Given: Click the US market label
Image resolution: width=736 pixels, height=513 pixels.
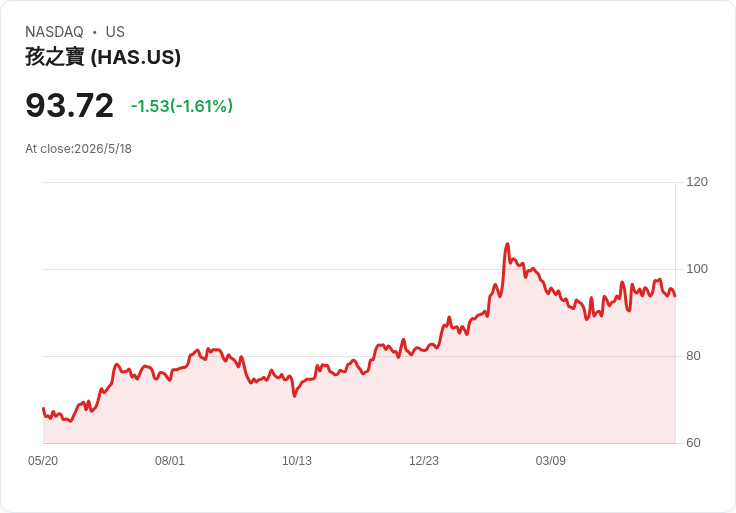Looking at the screenshot, I should coord(115,32).
